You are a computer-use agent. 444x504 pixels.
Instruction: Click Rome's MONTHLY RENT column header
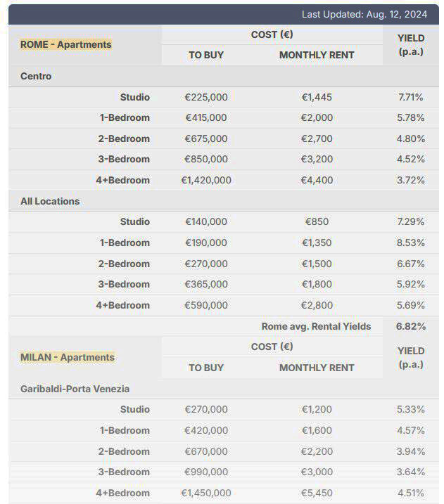pyautogui.click(x=317, y=55)
